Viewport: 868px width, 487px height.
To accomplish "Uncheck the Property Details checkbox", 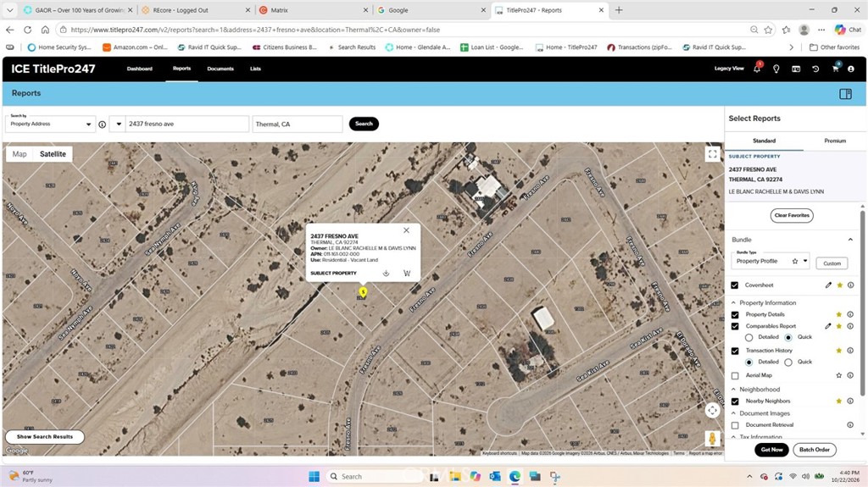I will pyautogui.click(x=735, y=314).
